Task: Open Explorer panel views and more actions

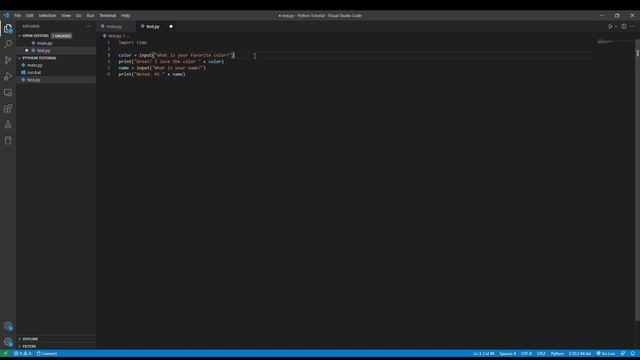Action: coord(89,27)
